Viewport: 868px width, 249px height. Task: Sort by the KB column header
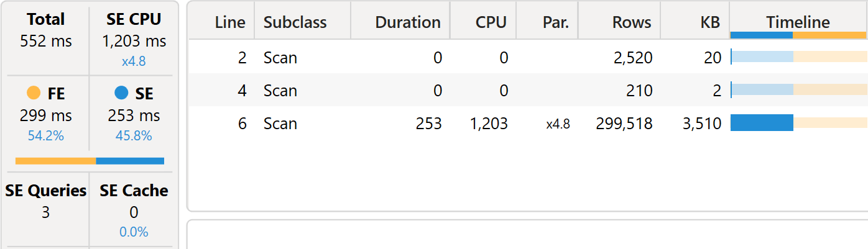point(709,23)
